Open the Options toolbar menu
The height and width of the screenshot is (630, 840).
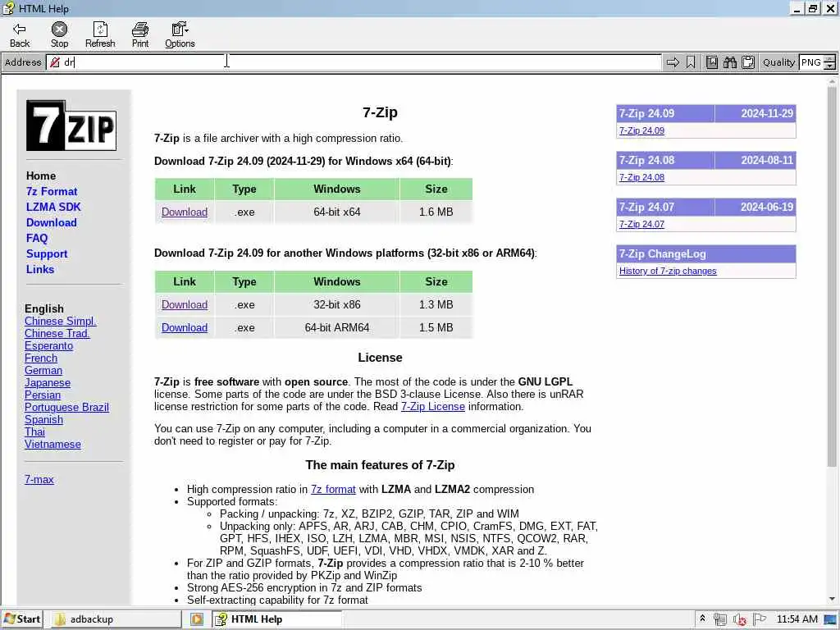click(x=180, y=34)
